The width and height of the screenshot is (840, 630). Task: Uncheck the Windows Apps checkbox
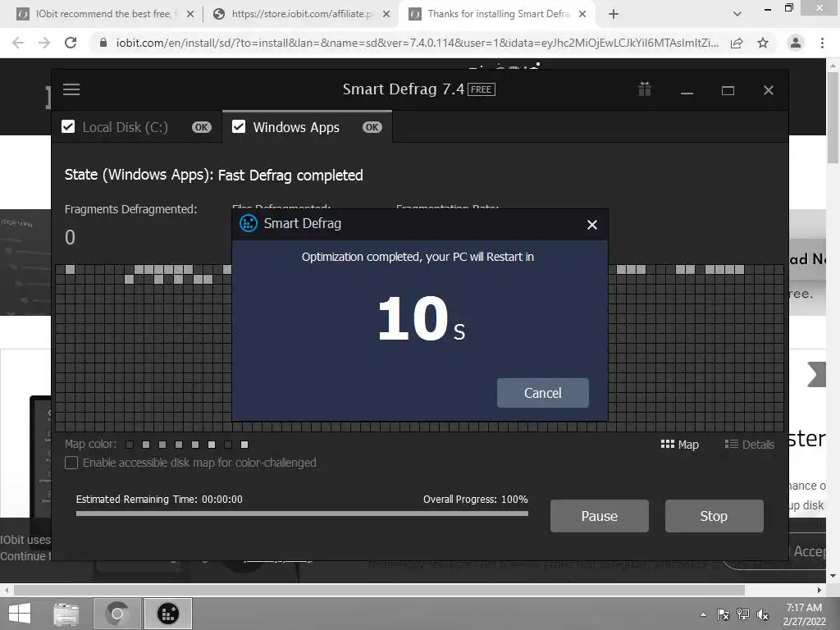(239, 126)
